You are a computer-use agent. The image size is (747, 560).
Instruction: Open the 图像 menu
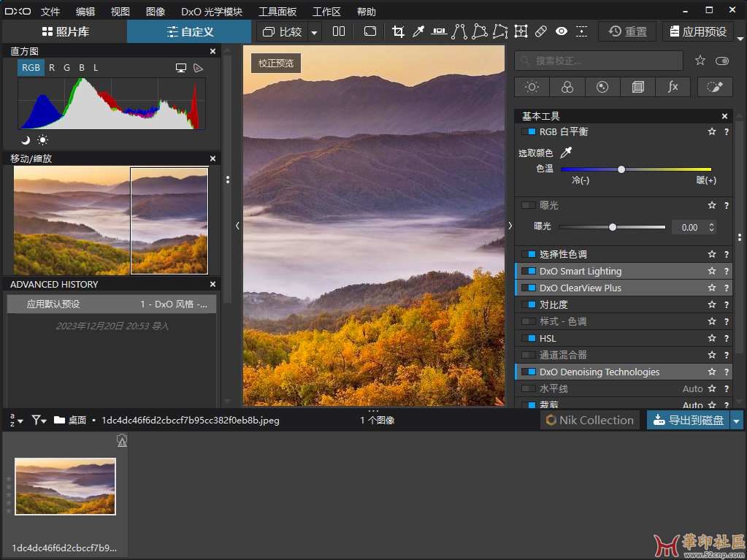(156, 12)
